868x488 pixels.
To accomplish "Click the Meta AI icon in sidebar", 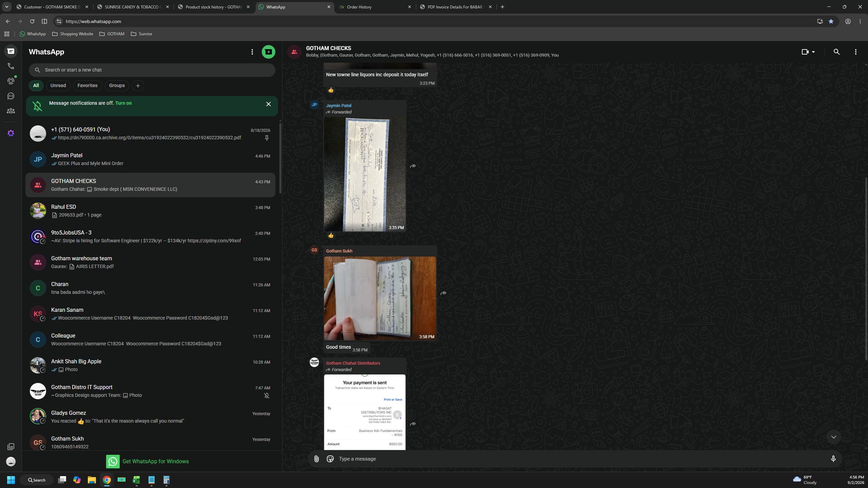I will click(11, 133).
